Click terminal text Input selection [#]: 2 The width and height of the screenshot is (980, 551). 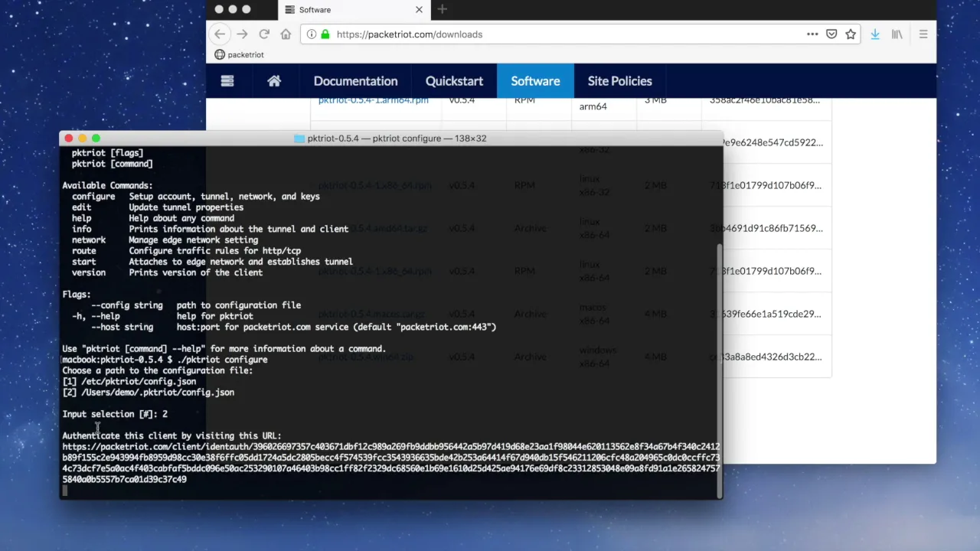[x=115, y=414]
